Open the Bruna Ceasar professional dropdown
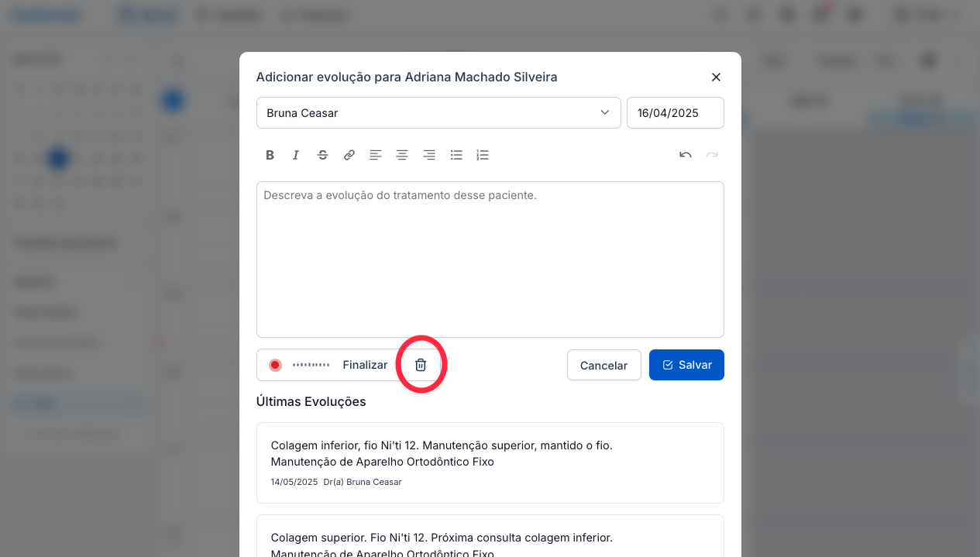980x557 pixels. tap(438, 113)
